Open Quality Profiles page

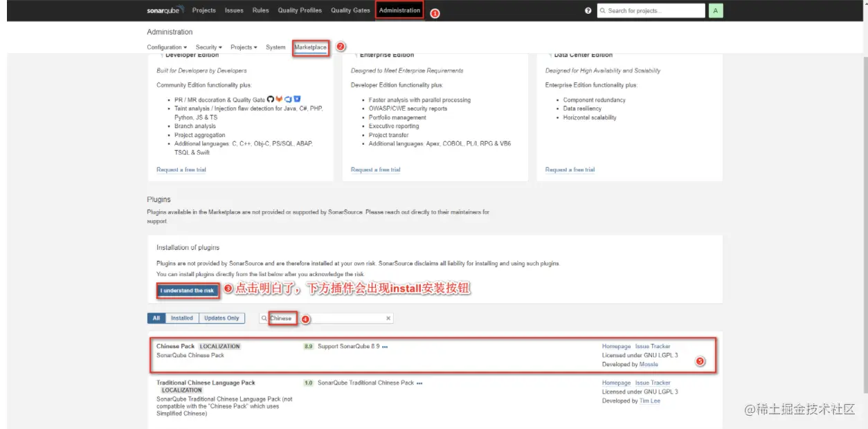300,10
